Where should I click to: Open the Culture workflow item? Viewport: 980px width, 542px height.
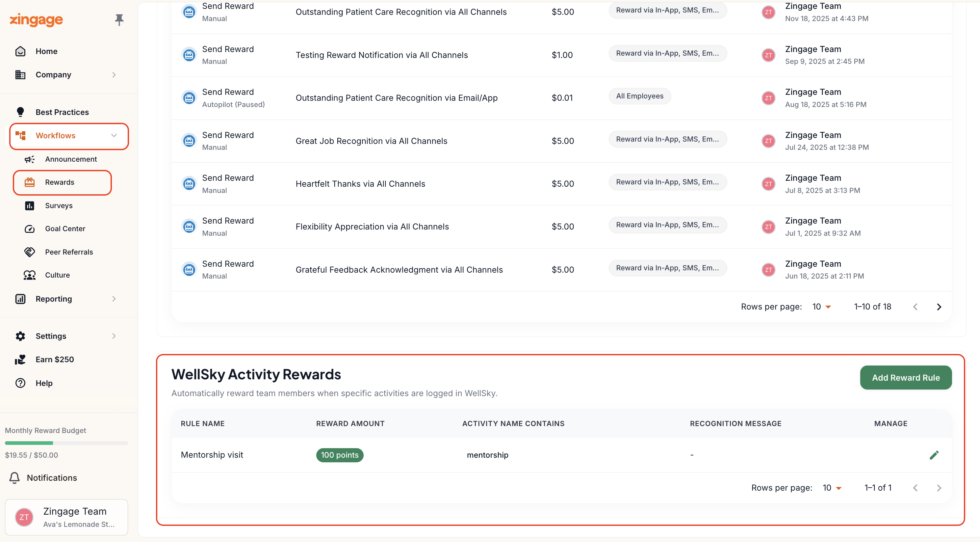click(58, 276)
